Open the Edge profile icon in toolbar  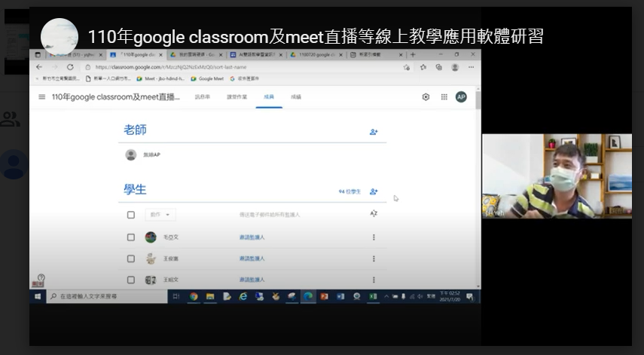point(455,67)
